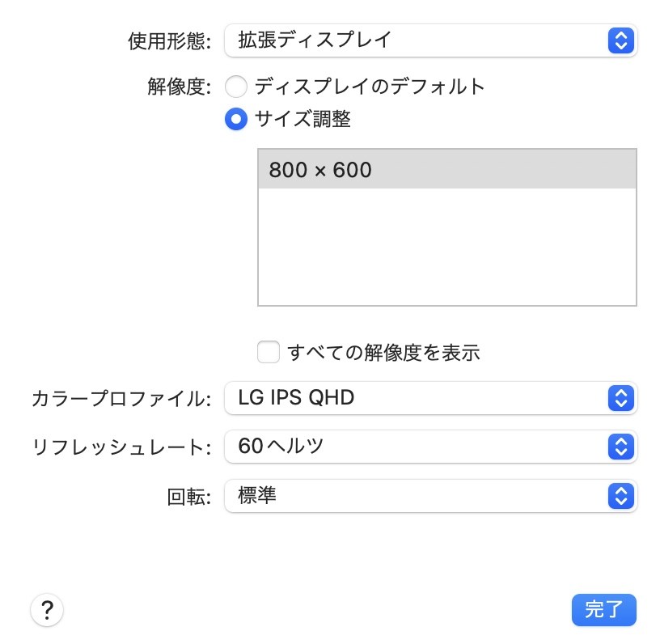The image size is (660, 644).
Task: Click the すべての解像度を表示 label text
Action: (x=383, y=353)
